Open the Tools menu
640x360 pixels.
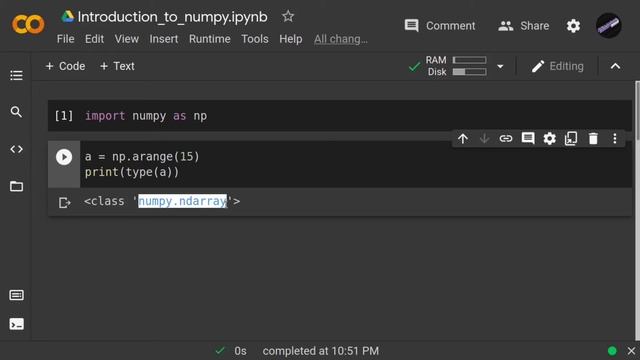(x=255, y=39)
